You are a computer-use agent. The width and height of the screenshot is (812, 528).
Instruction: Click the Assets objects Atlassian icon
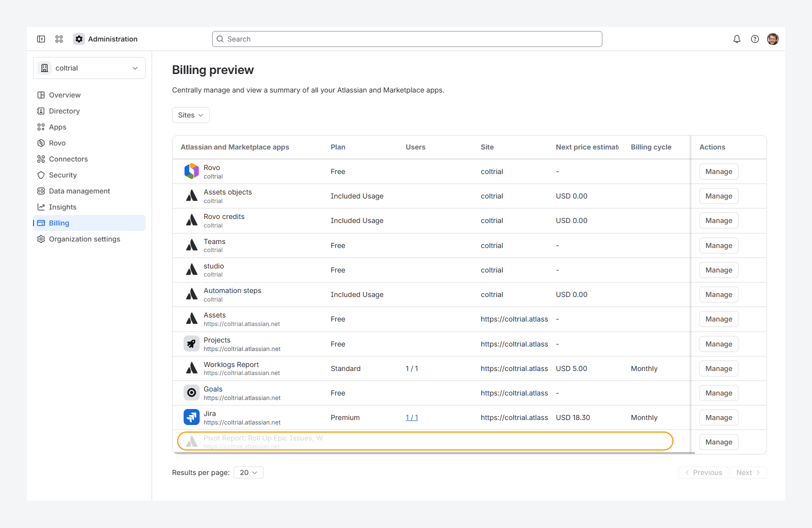[x=192, y=196]
